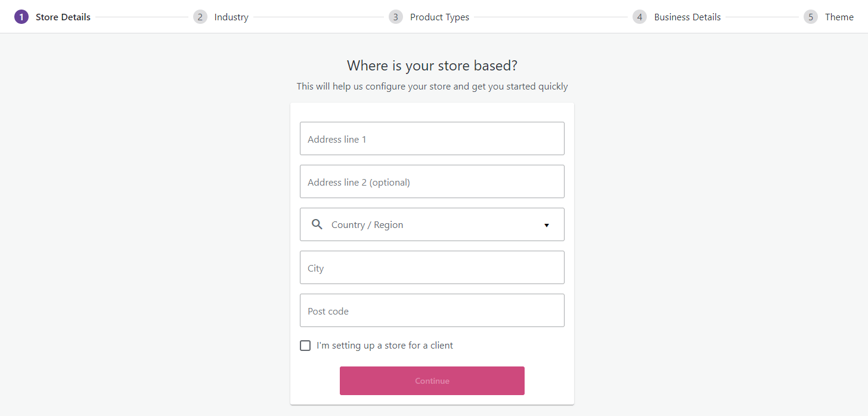Click the "I'm setting up a store for a client" label
Screen dimensions: 868x416
(x=385, y=346)
